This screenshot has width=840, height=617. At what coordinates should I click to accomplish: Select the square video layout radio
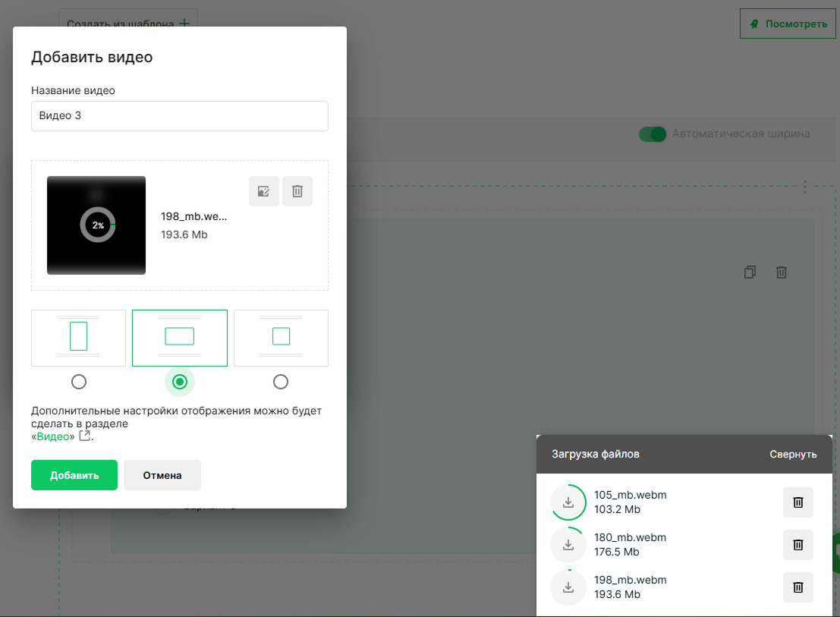point(281,381)
